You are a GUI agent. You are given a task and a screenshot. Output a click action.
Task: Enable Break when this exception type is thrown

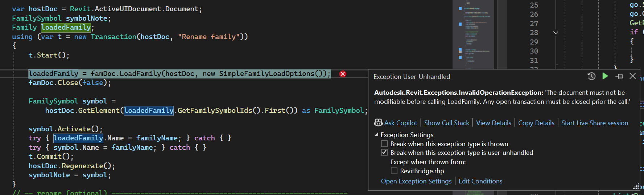tap(384, 144)
